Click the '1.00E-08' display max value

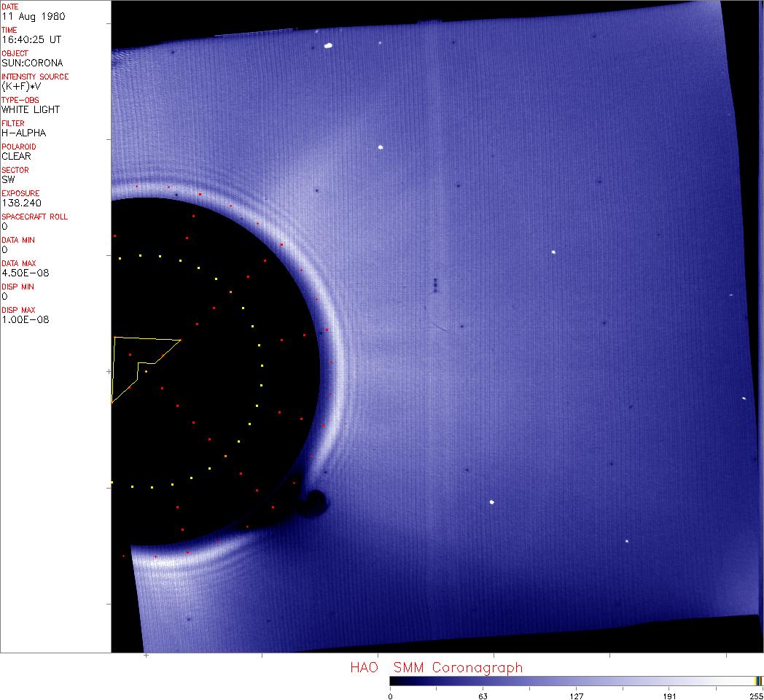(25, 319)
